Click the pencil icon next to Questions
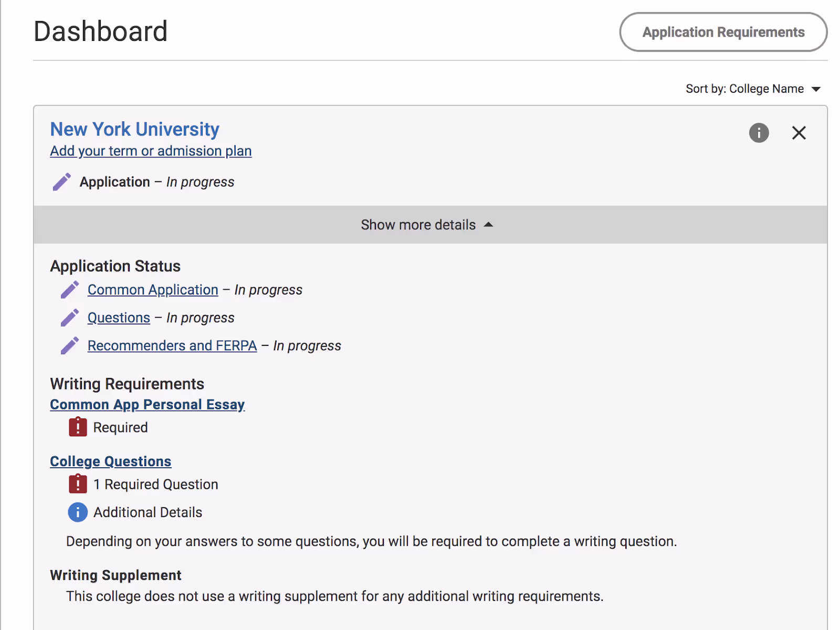Screen dimensions: 840x630 (70, 318)
